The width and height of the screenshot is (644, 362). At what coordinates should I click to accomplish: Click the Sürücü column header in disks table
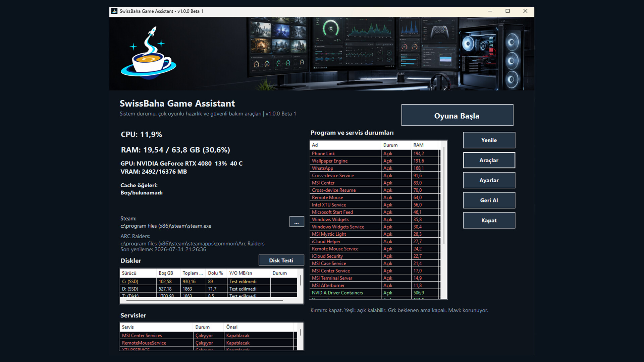coord(138,273)
